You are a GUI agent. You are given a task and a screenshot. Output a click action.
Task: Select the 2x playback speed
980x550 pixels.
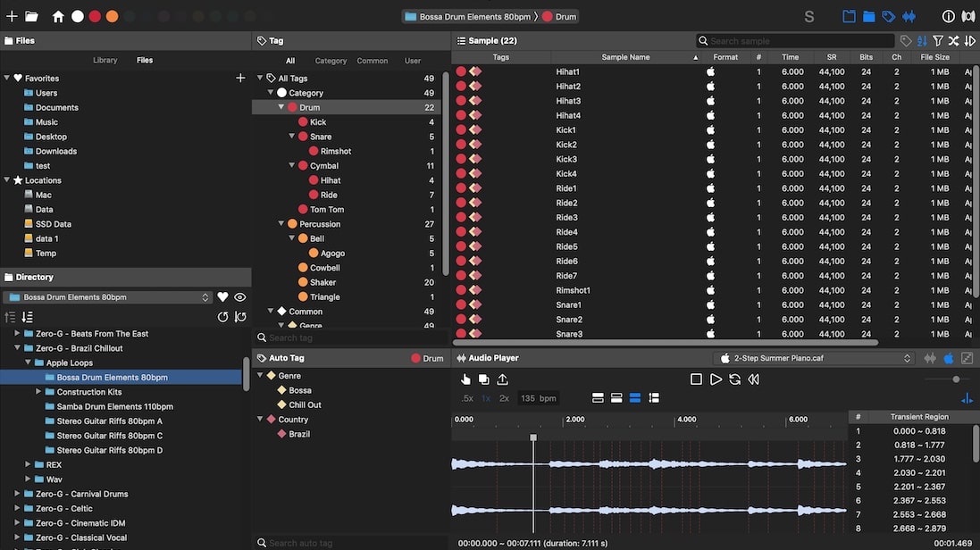click(503, 399)
